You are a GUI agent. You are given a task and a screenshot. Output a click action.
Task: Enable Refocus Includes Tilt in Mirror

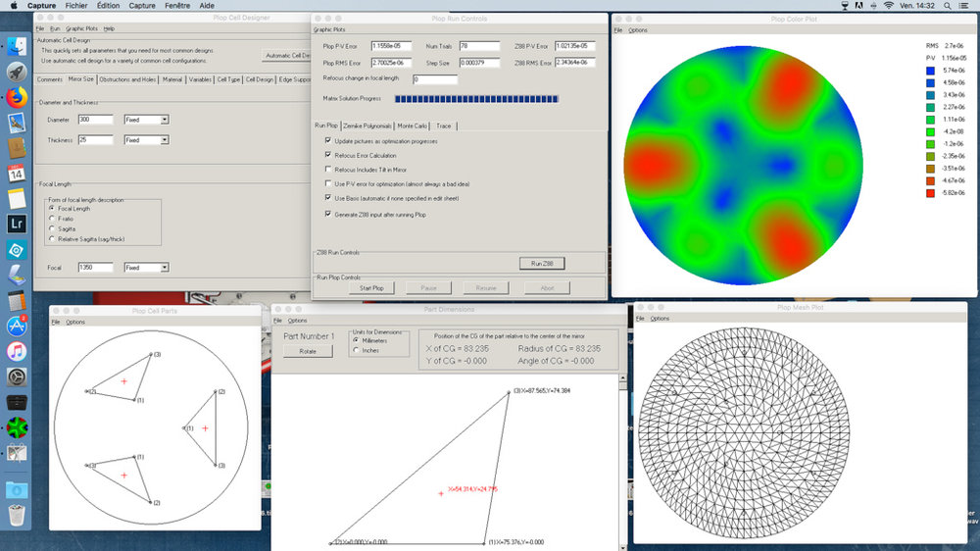328,169
